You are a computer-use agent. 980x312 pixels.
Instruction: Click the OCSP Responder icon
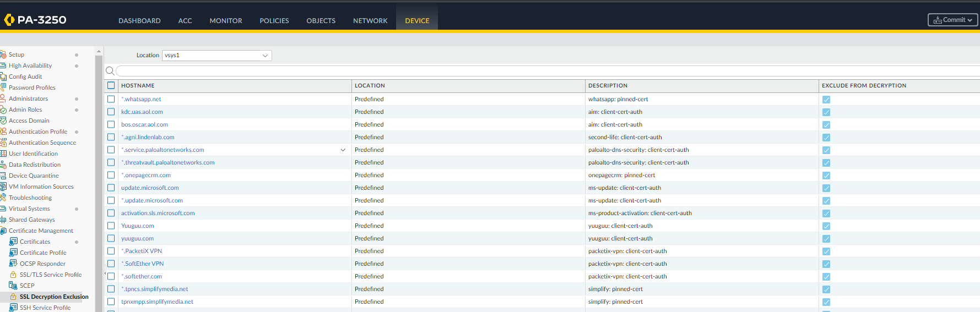click(x=13, y=264)
